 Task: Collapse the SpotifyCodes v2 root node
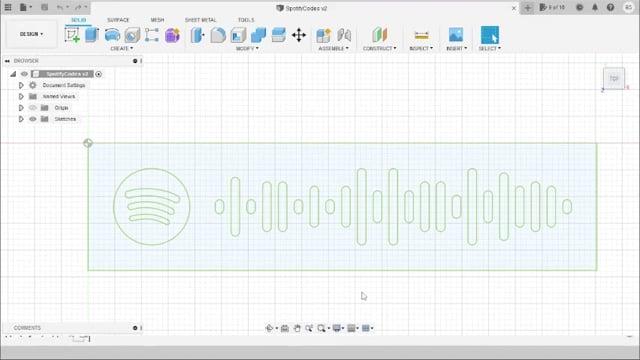(x=13, y=74)
